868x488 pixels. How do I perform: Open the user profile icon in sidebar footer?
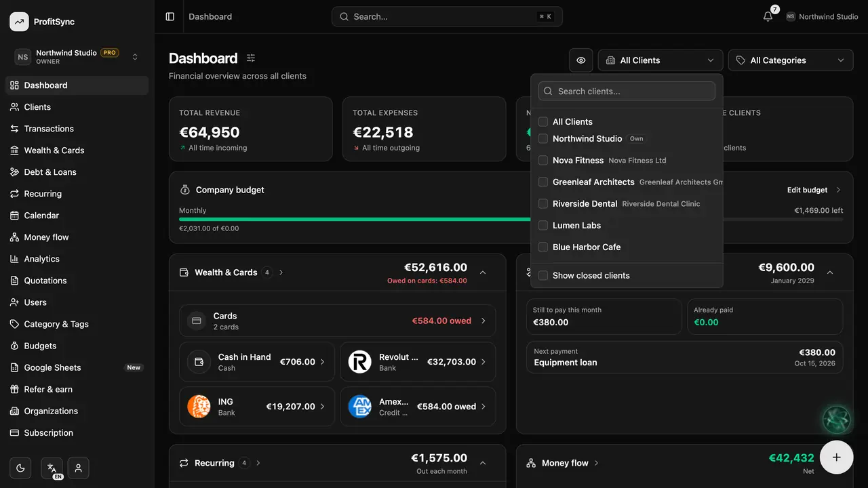[x=79, y=468]
